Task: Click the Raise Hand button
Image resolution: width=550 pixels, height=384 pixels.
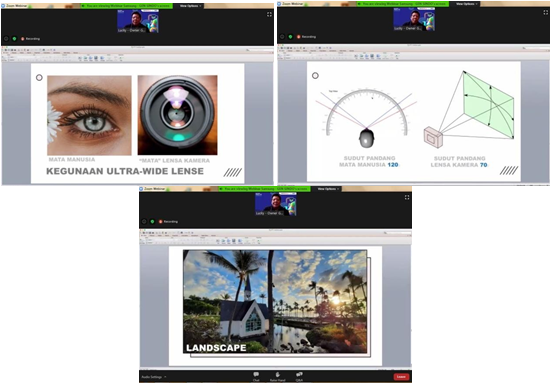Action: tap(277, 377)
